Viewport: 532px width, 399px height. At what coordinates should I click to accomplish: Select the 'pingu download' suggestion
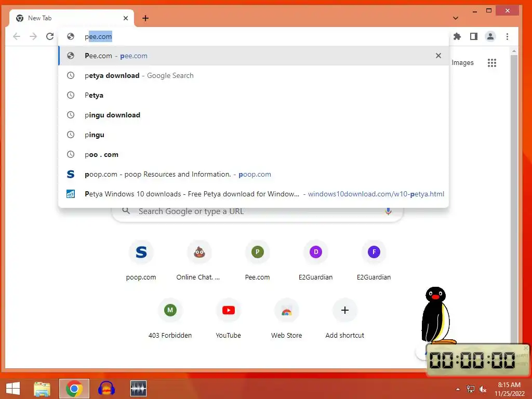coord(254,115)
